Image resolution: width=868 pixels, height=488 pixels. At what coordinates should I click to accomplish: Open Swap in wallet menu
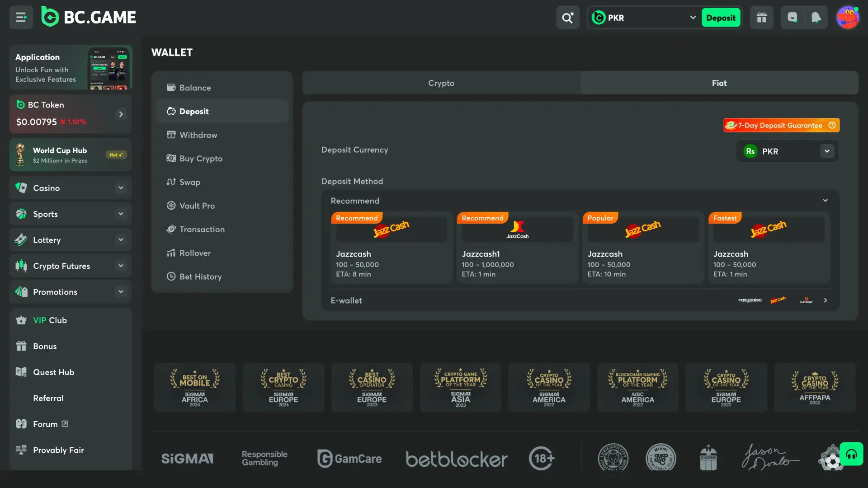pyautogui.click(x=222, y=182)
